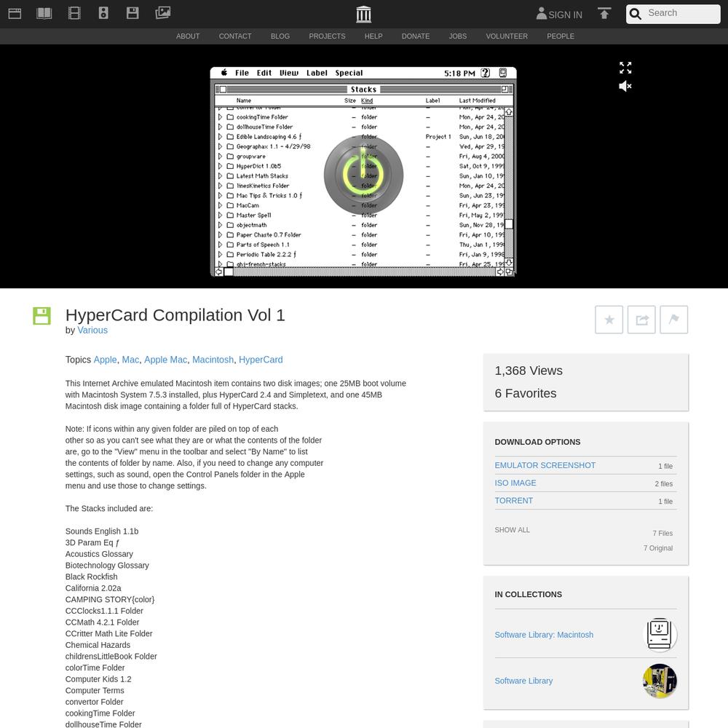The height and width of the screenshot is (728, 728).
Task: Click the left scroll arrow in Stacks window
Action: (219, 272)
